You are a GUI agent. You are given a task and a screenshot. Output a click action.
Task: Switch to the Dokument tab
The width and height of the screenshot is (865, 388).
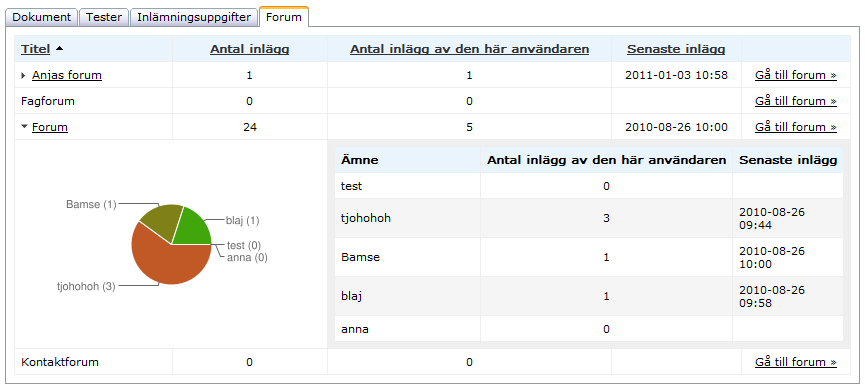point(42,17)
